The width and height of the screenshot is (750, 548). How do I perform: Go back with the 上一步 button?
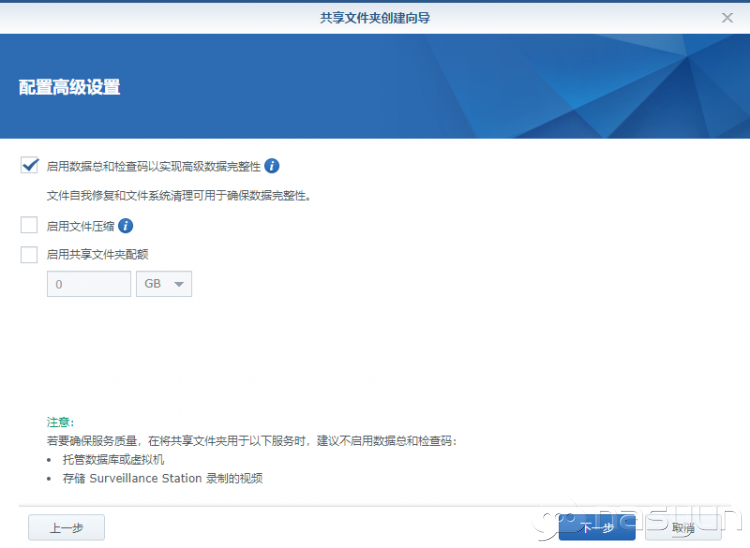point(66,527)
